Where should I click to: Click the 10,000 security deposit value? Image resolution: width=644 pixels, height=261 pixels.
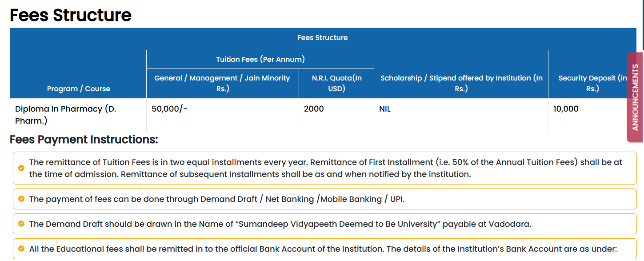pyautogui.click(x=566, y=109)
